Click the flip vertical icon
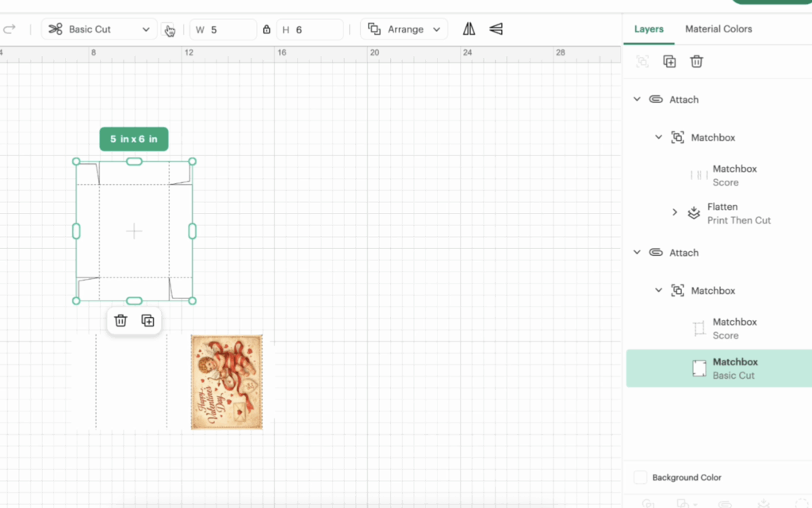The width and height of the screenshot is (812, 508). 496,29
